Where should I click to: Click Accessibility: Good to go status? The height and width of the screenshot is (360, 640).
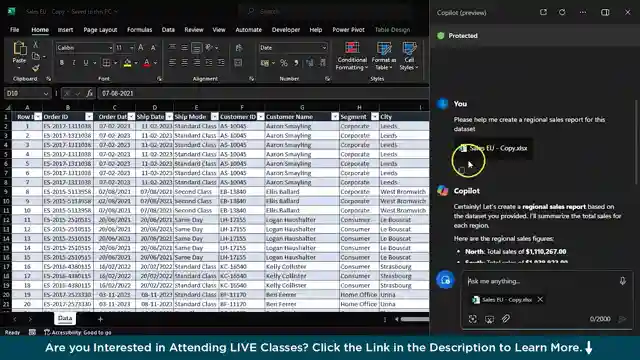coord(78,332)
